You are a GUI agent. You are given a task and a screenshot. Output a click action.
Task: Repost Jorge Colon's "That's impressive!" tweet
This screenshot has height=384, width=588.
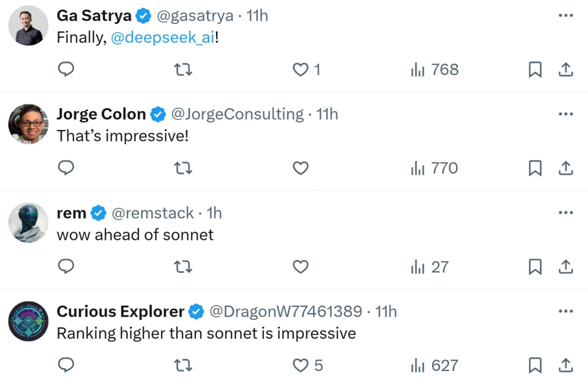click(183, 168)
